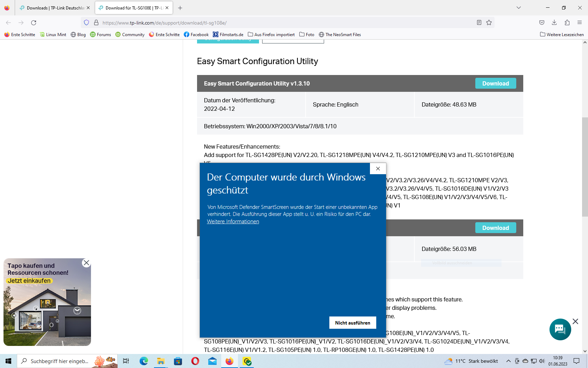
Task: Switch to Firefox taskbar icon
Action: (230, 361)
